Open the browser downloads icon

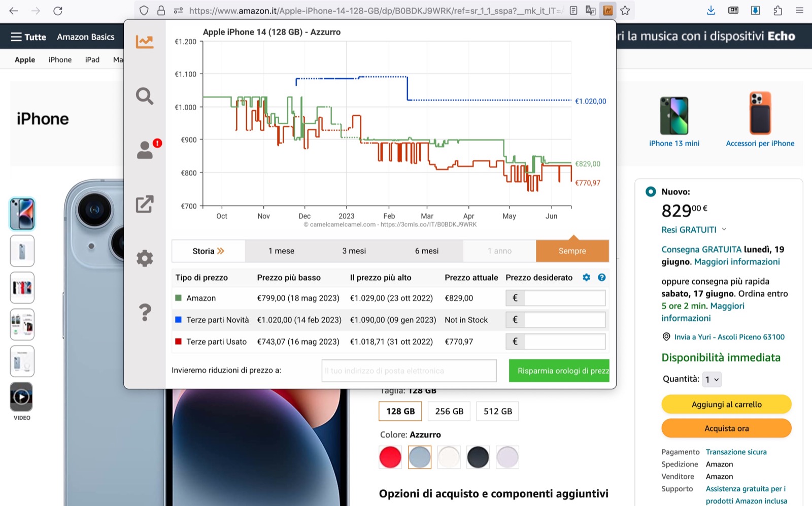pyautogui.click(x=711, y=11)
